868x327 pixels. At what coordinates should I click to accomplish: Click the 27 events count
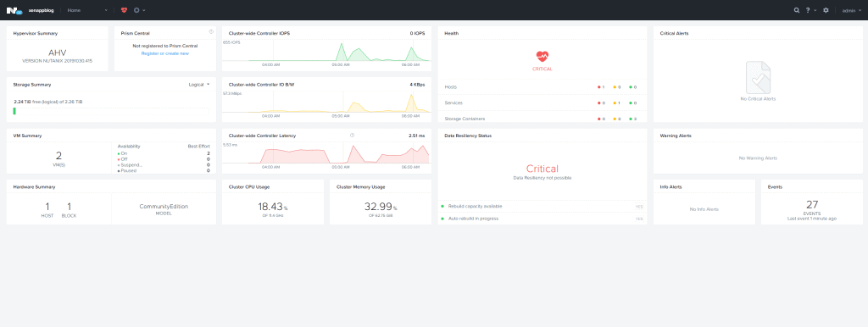point(812,205)
